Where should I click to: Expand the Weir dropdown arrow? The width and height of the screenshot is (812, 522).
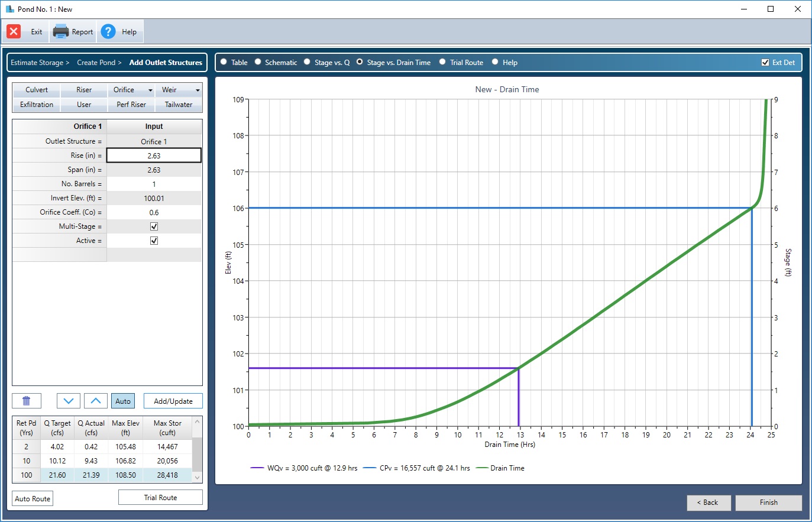[x=198, y=90]
